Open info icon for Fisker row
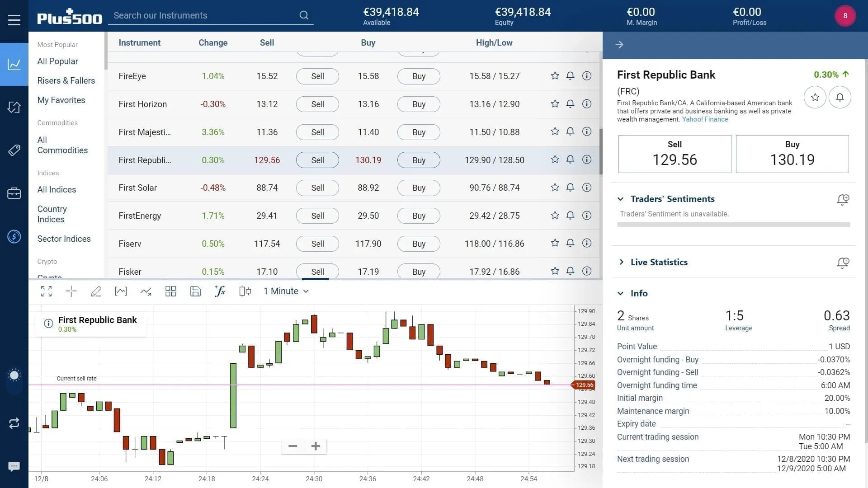Viewport: 868px width, 488px height. (x=587, y=271)
